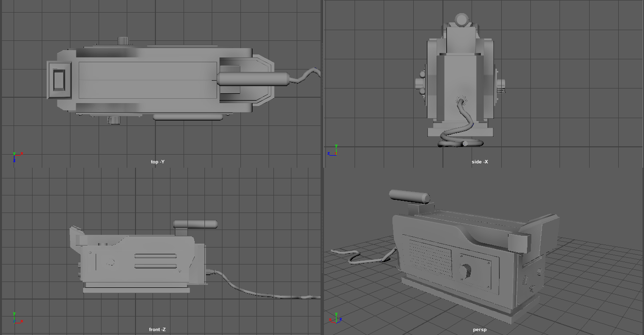This screenshot has height=335, width=644.
Task: Click the axis gizmo in the side view
Action: (x=333, y=149)
